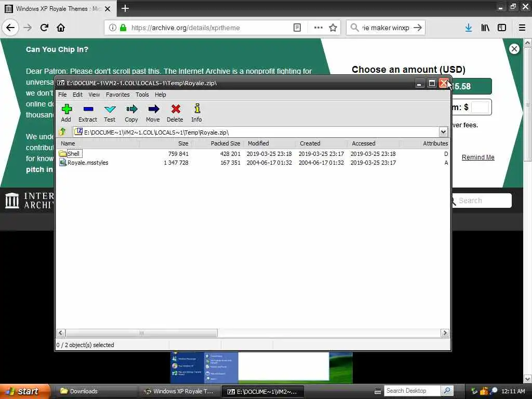Click the 7-Zip horizontal scrollbar thumb

[141, 333]
